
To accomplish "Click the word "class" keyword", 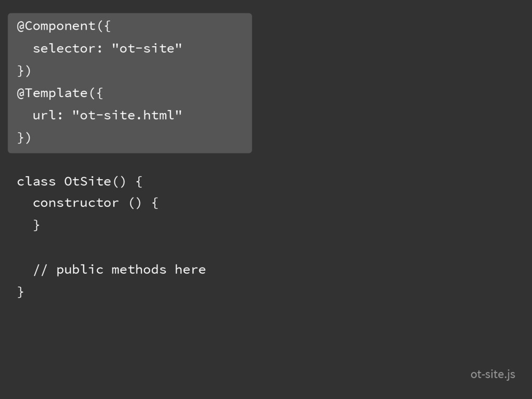I will (36, 181).
